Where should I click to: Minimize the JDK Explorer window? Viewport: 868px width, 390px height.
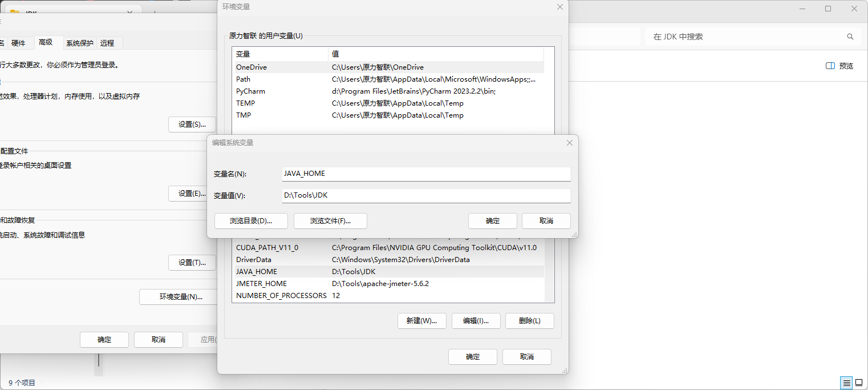tap(802, 9)
